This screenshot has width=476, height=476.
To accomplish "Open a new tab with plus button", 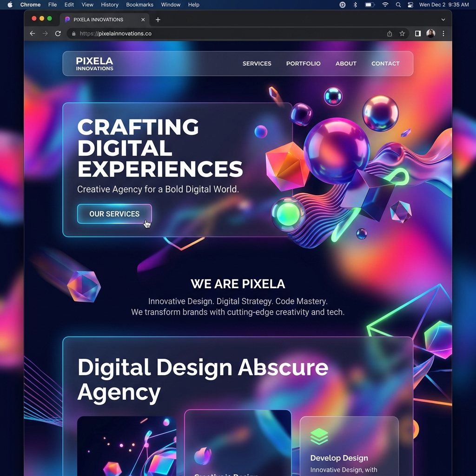I will click(158, 20).
